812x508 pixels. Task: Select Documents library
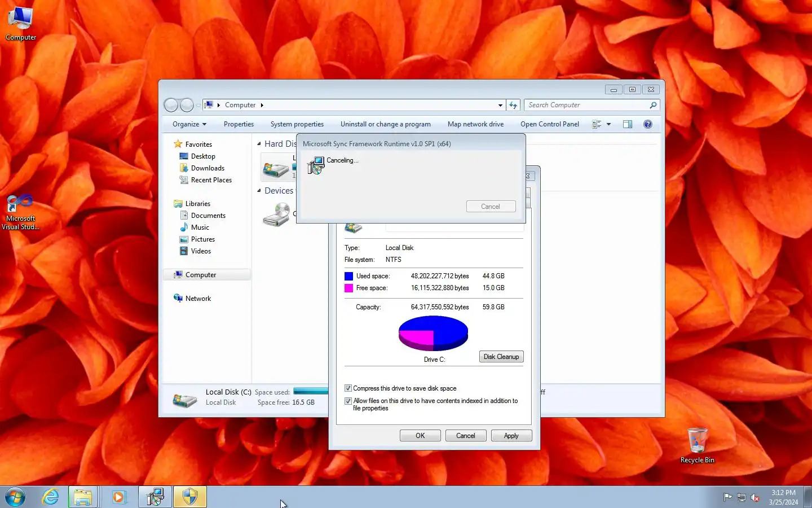point(208,216)
